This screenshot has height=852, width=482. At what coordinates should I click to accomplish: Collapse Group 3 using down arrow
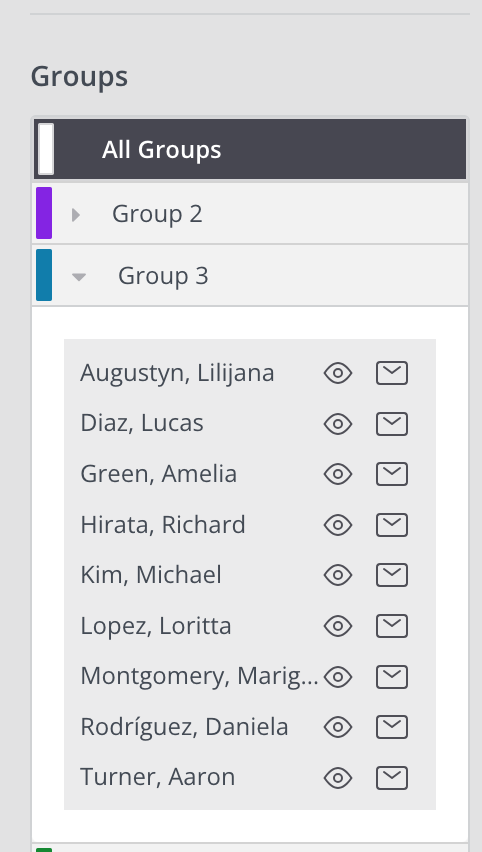[79, 277]
